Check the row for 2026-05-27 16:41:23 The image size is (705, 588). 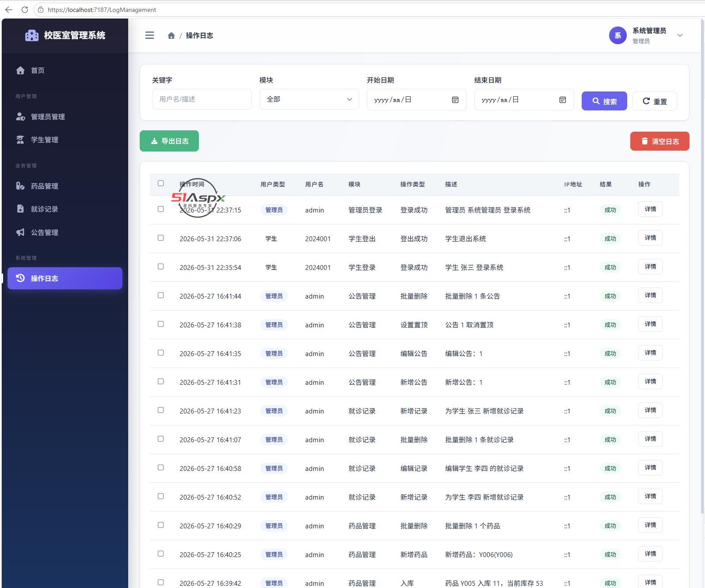coord(161,410)
